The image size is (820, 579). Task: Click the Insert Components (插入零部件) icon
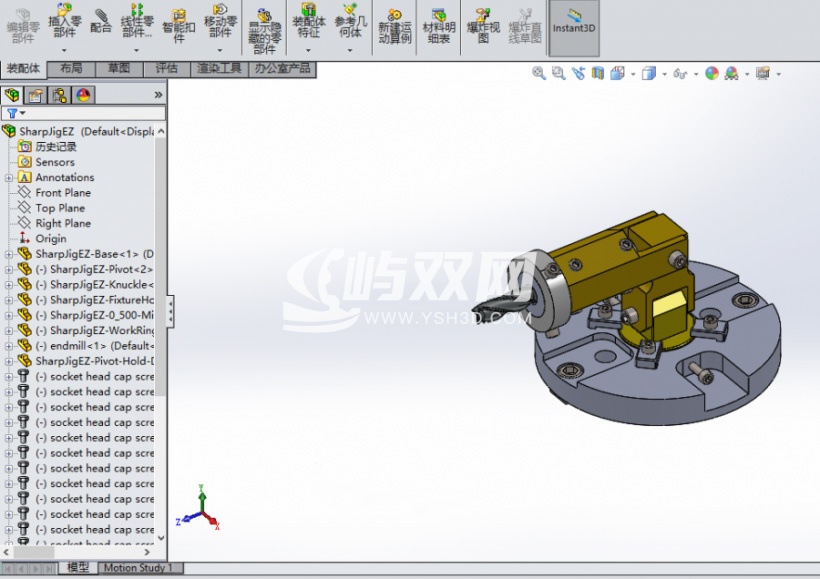pyautogui.click(x=64, y=21)
